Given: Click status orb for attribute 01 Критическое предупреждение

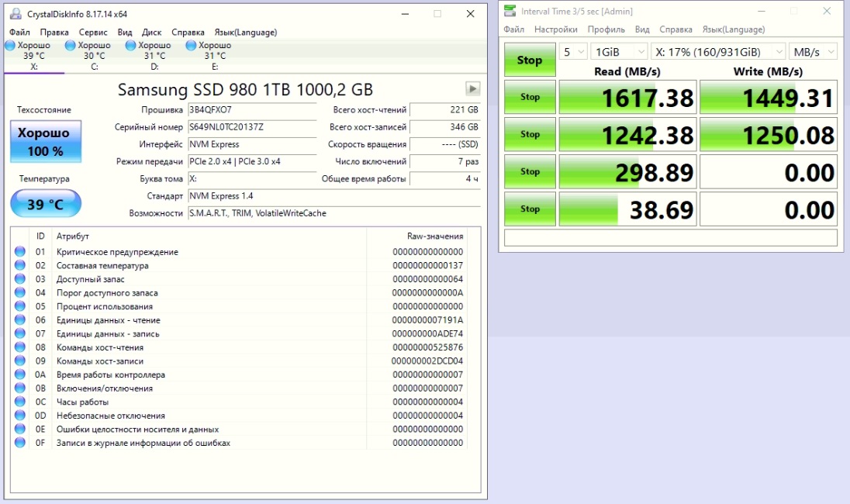Looking at the screenshot, I should point(20,251).
